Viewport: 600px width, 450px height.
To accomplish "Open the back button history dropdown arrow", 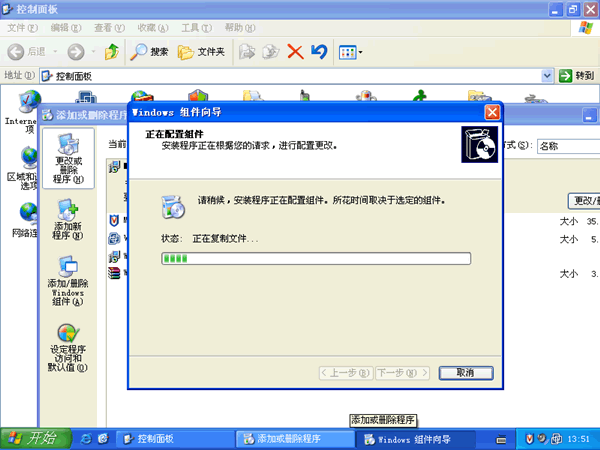I will pyautogui.click(x=55, y=51).
